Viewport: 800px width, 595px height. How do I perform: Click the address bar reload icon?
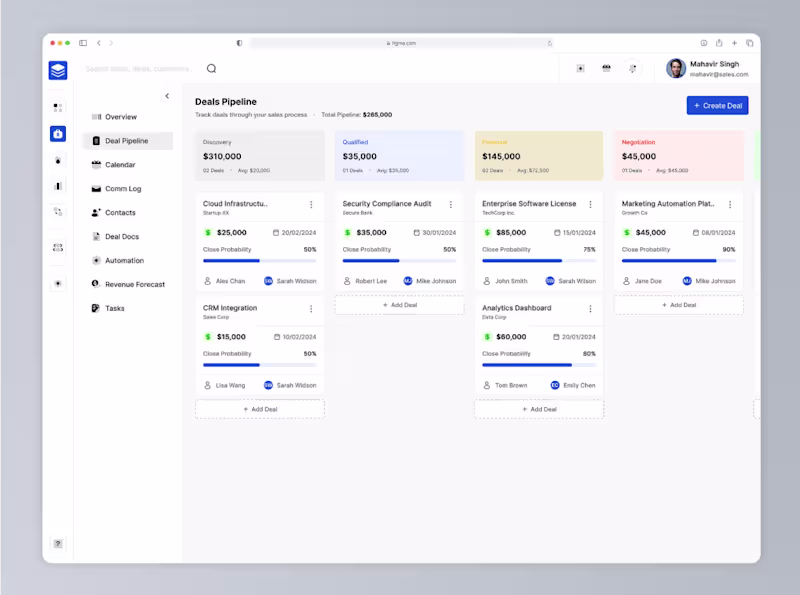pos(549,43)
